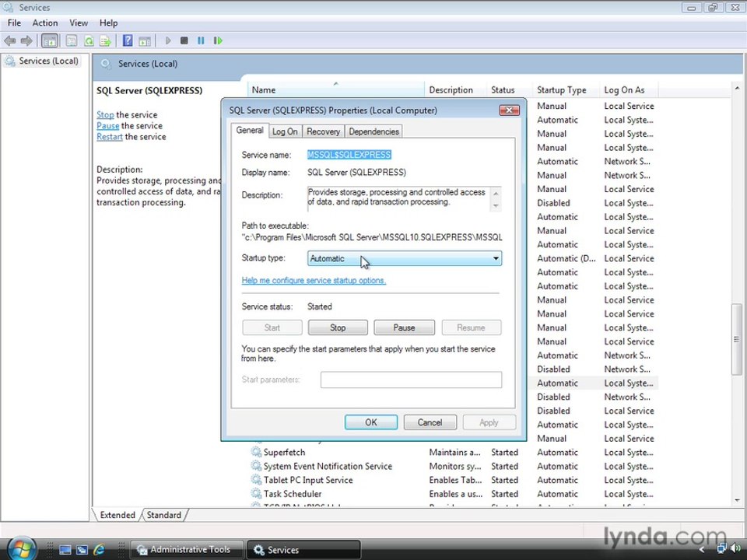Image resolution: width=747 pixels, height=560 pixels.
Task: Click the Export List toolbar icon
Action: point(105,41)
